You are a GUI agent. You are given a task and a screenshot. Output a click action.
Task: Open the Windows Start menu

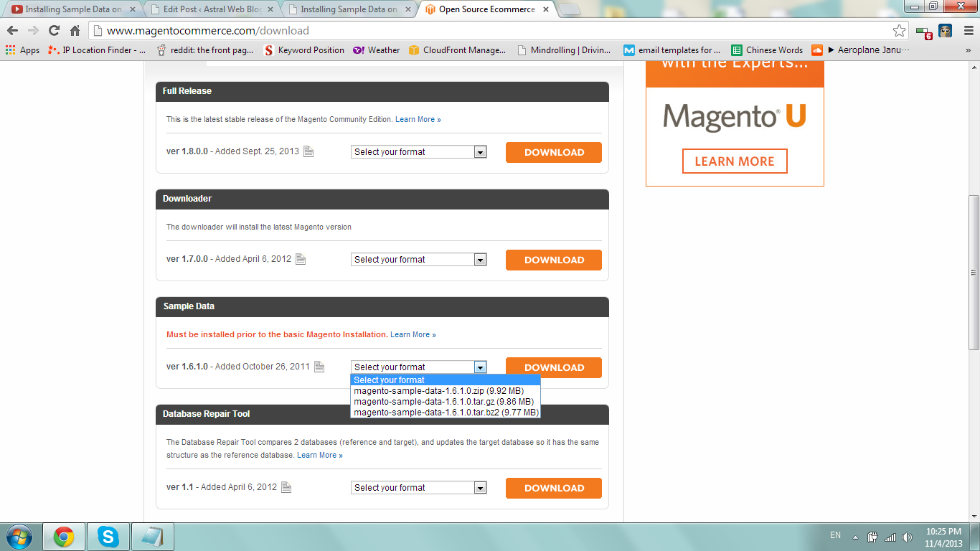[18, 537]
